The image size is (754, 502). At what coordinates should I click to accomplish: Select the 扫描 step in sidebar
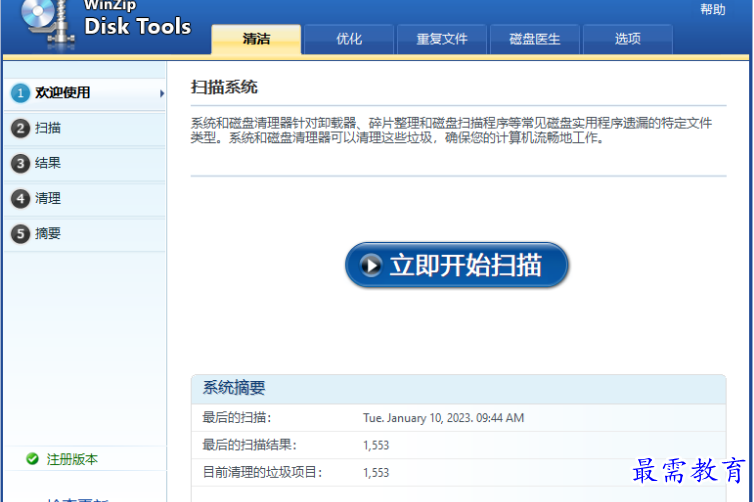[85, 128]
